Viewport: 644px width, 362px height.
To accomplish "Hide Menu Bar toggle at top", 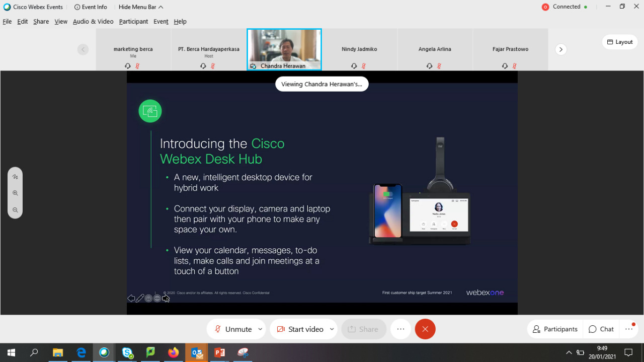I will tap(141, 7).
